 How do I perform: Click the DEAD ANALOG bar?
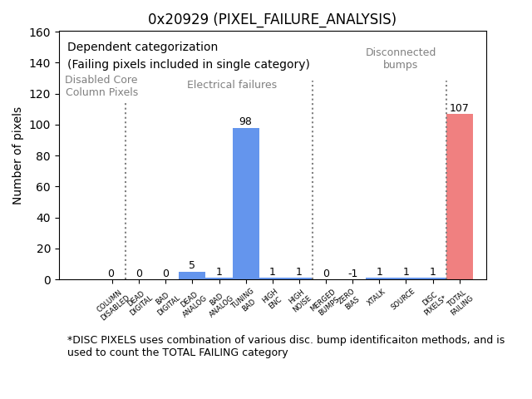coord(192,276)
